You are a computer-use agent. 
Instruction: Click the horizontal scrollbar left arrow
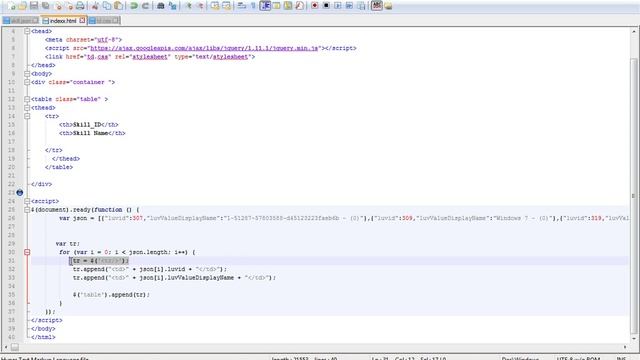[6, 347]
